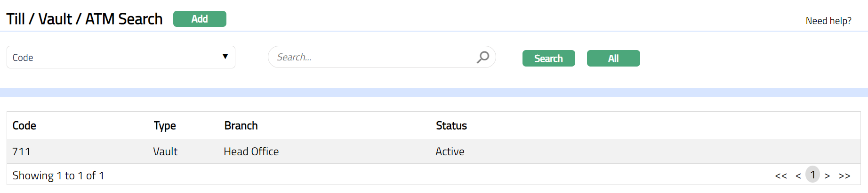This screenshot has width=868, height=193.
Task: Open the Need help? link
Action: click(x=828, y=21)
